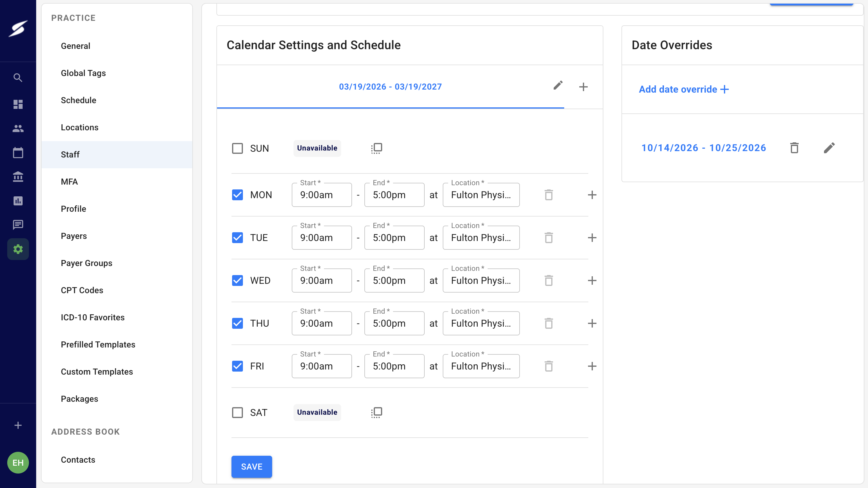This screenshot has height=488, width=868.
Task: Open the dashboard icon in the sidebar
Action: point(18,104)
